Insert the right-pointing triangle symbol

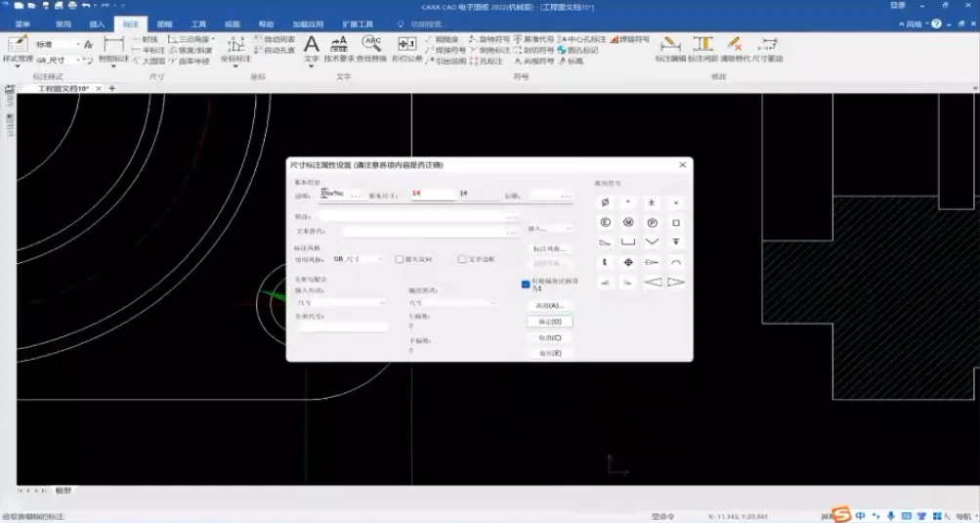[x=675, y=283]
